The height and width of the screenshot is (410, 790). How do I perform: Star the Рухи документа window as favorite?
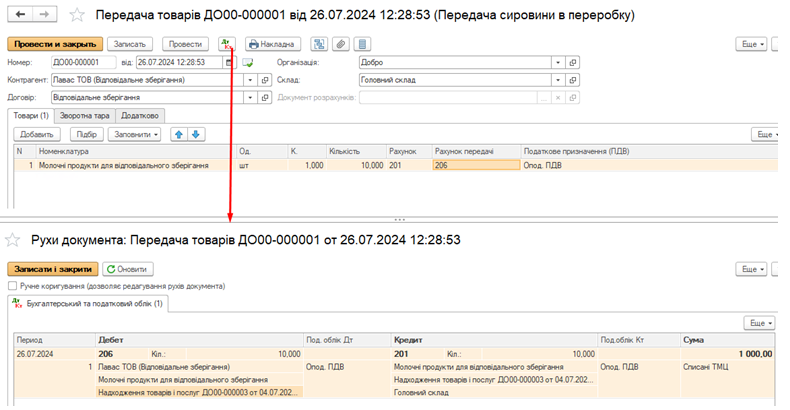pyautogui.click(x=13, y=240)
